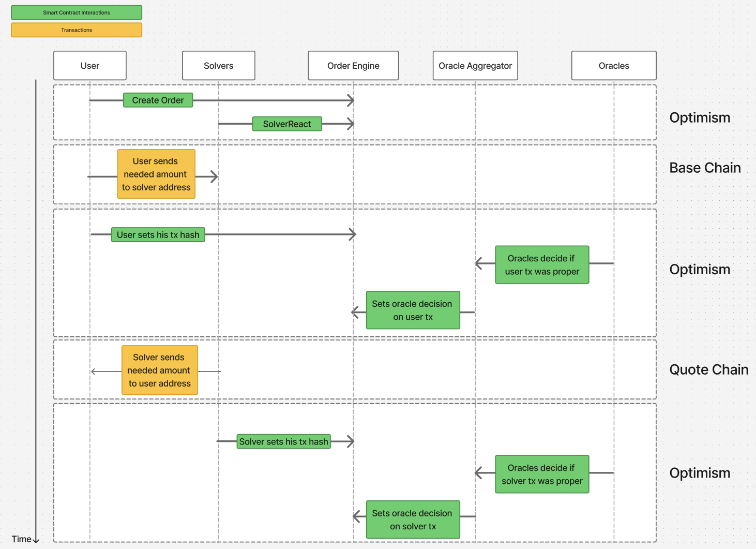Click 'User sends needed amount to solver address' box
The width and height of the screenshot is (756, 549).
pyautogui.click(x=156, y=174)
